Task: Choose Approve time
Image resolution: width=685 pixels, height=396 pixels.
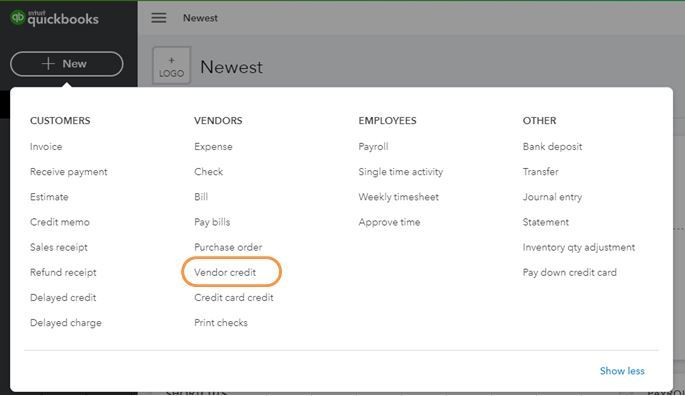Action: [389, 222]
